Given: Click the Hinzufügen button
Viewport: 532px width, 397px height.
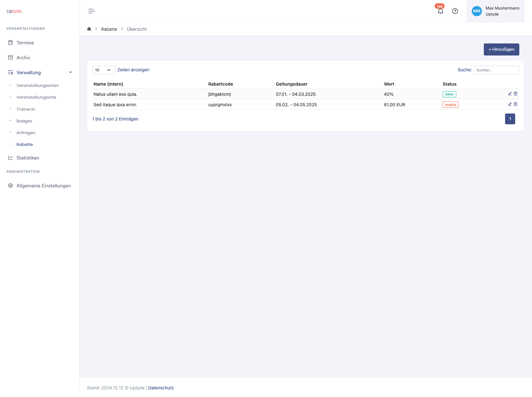Looking at the screenshot, I should click(x=501, y=49).
